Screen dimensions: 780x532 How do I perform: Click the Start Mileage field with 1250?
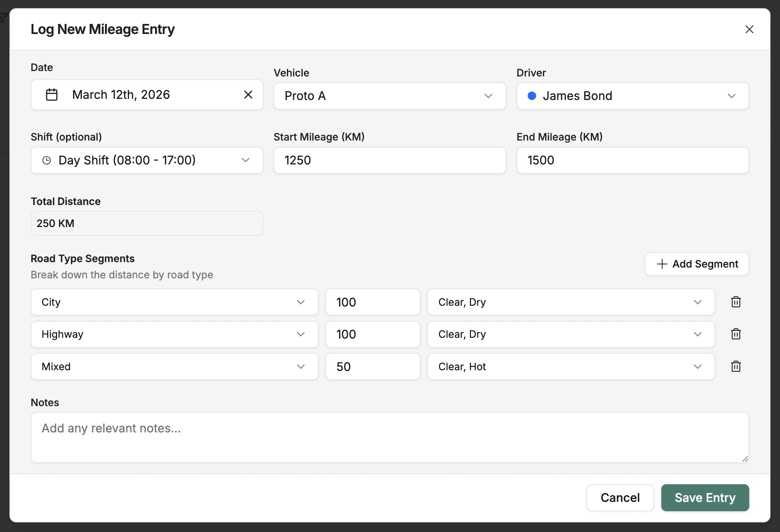click(390, 160)
